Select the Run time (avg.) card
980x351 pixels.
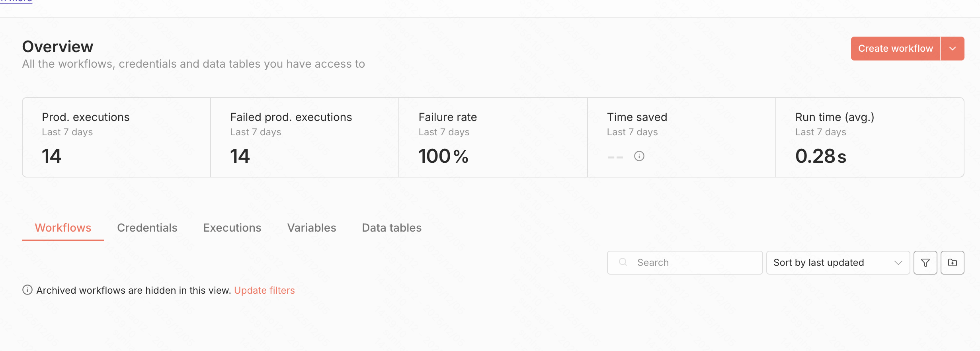869,137
